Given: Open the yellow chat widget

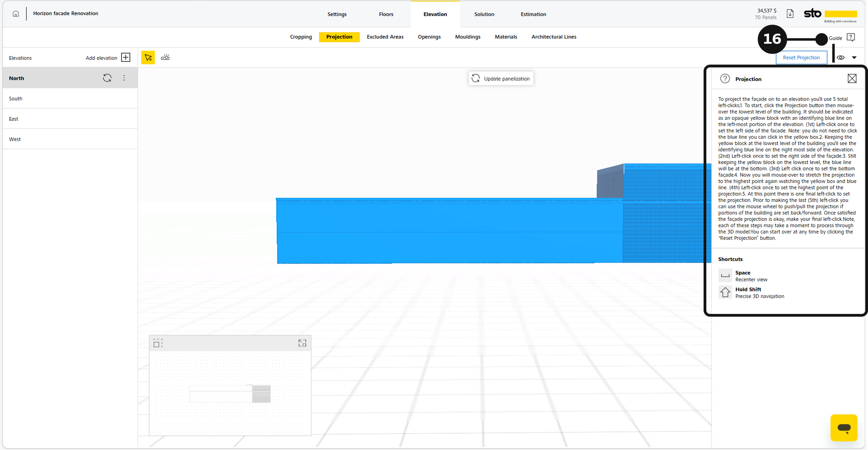Looking at the screenshot, I should pyautogui.click(x=844, y=428).
